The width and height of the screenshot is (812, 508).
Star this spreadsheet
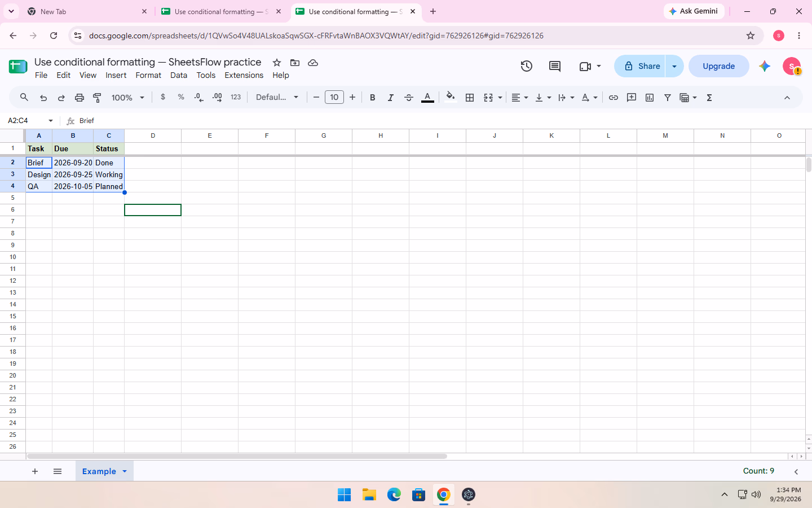pos(277,63)
